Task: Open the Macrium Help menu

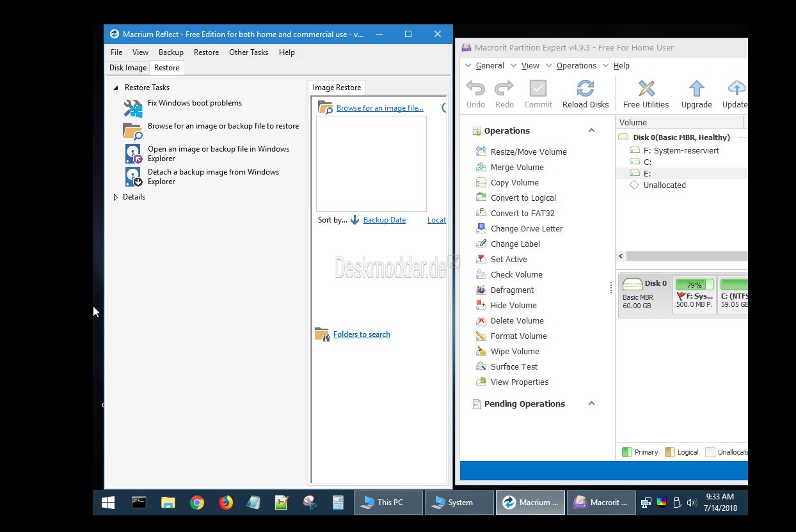Action: 287,52
